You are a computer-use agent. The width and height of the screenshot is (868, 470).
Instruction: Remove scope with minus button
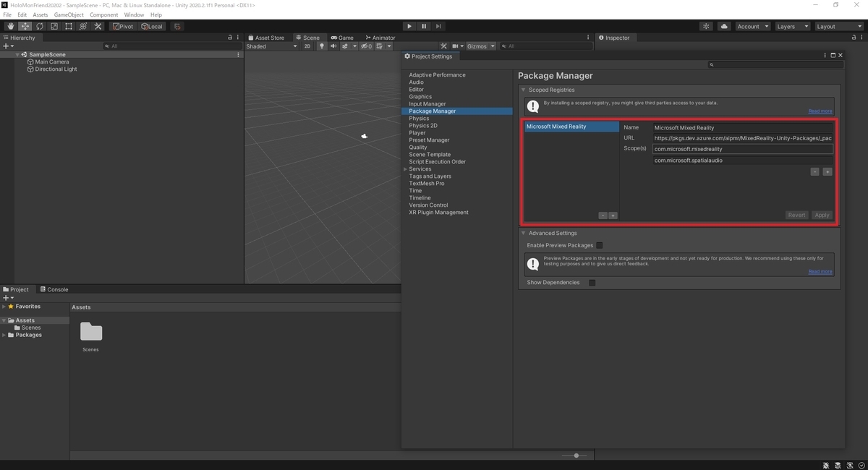(814, 172)
